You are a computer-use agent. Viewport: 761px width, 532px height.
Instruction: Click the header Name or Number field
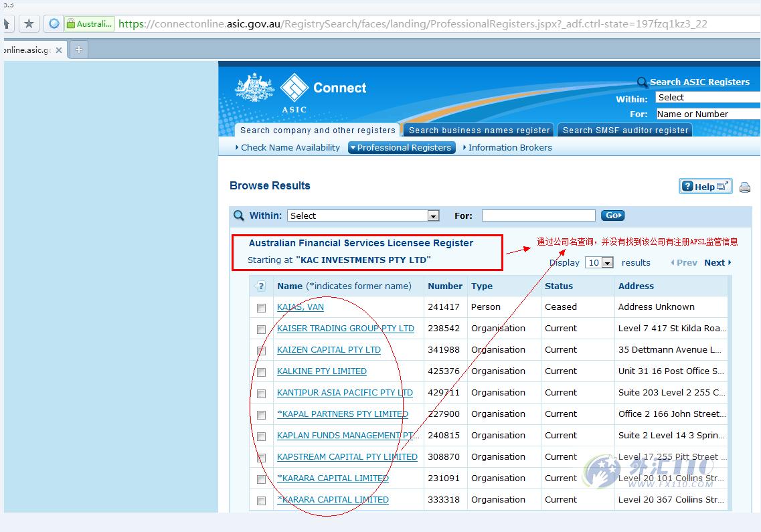point(707,114)
